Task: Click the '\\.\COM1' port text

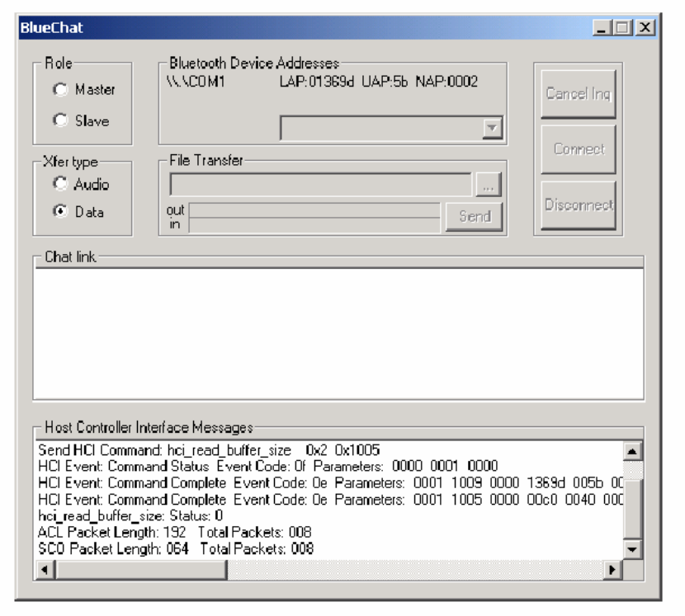Action: click(x=196, y=82)
